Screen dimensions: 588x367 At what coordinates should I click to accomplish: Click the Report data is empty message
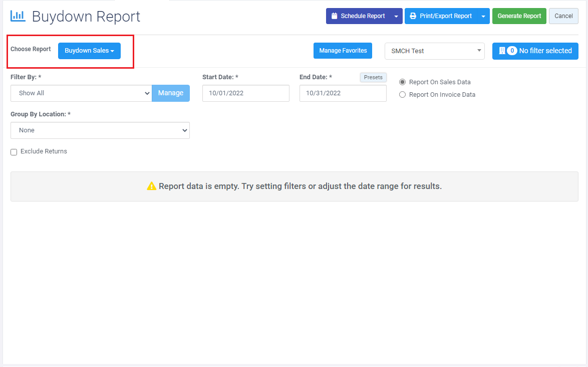(300, 186)
